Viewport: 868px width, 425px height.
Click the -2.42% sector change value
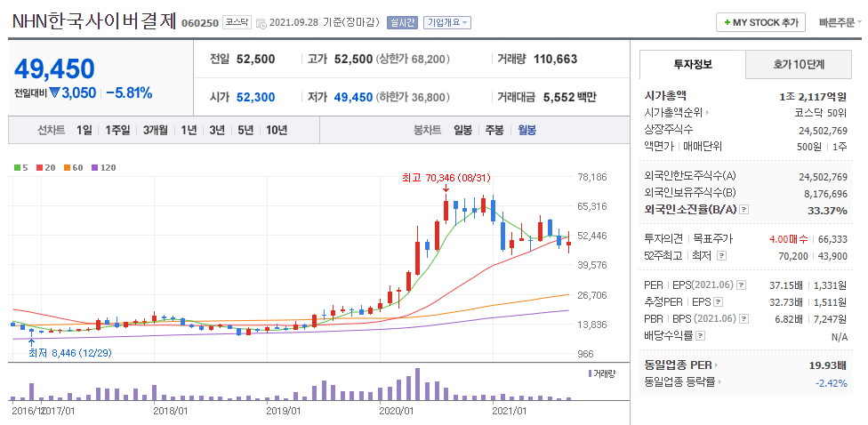coord(832,383)
